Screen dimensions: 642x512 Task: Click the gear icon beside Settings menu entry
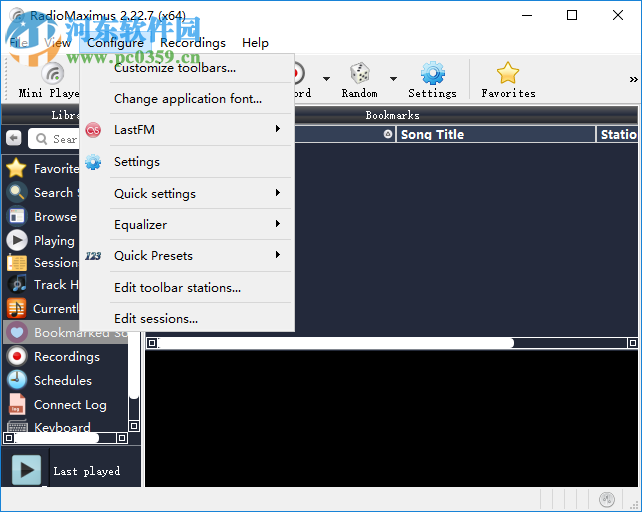coord(93,162)
